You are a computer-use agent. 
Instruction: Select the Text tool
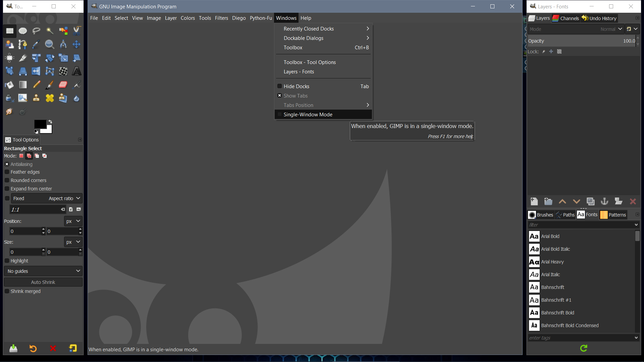tap(76, 71)
